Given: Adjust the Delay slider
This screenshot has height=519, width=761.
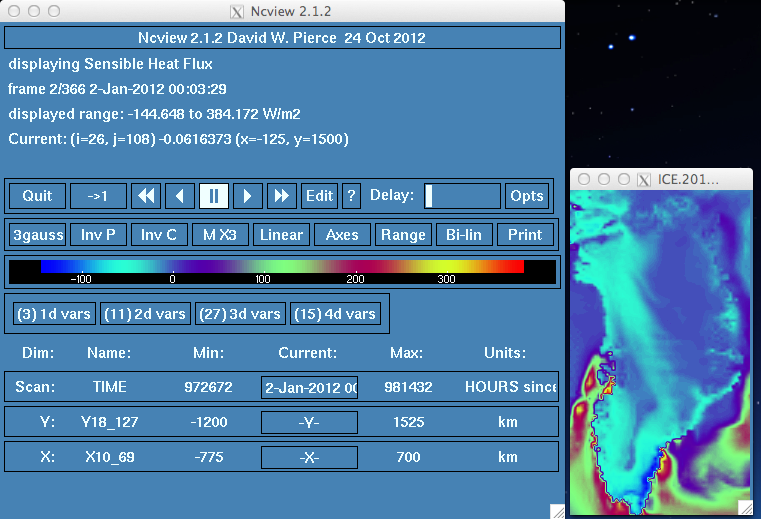Looking at the screenshot, I should coord(462,196).
